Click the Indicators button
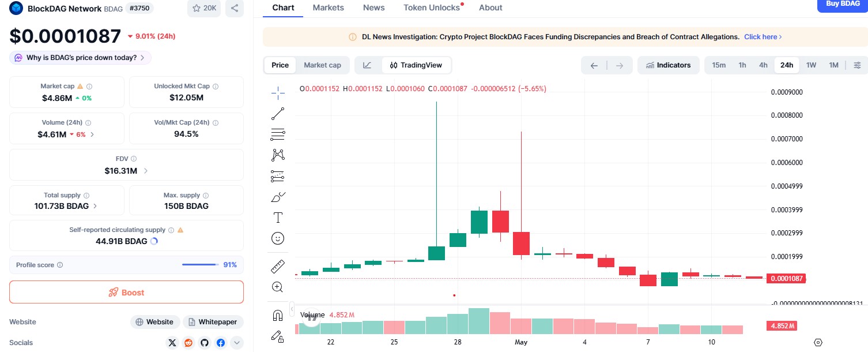The height and width of the screenshot is (352, 868). point(669,65)
